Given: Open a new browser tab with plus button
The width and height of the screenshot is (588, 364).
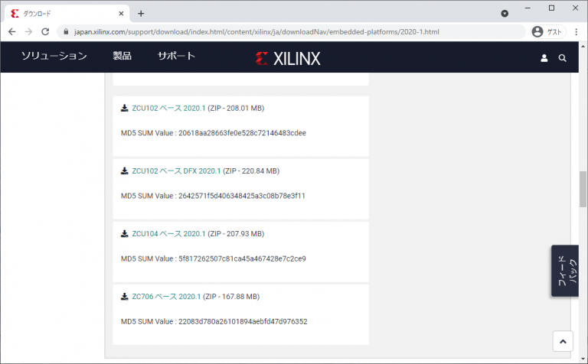Looking at the screenshot, I should click(141, 13).
